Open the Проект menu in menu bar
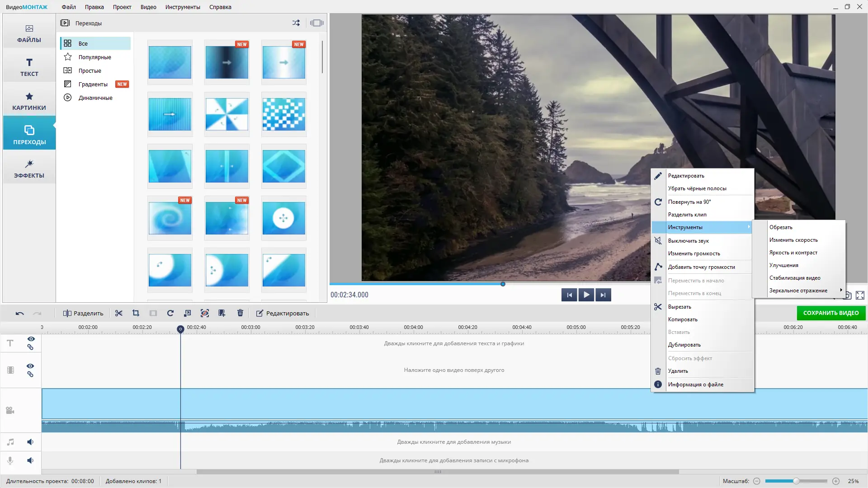 [122, 7]
